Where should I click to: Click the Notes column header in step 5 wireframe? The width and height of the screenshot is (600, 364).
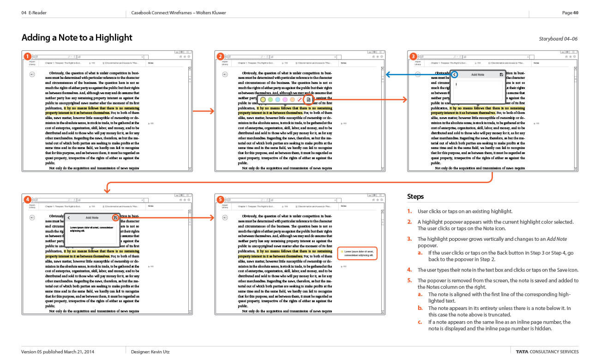[x=343, y=206]
